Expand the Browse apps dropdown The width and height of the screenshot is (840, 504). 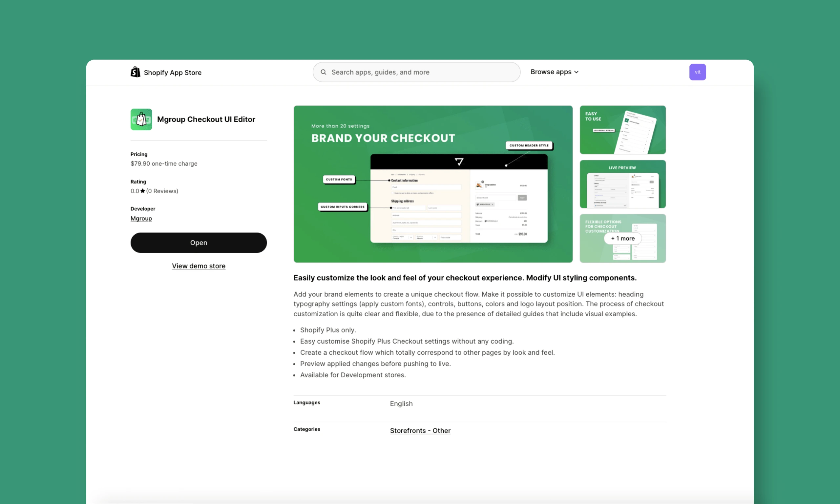tap(554, 72)
